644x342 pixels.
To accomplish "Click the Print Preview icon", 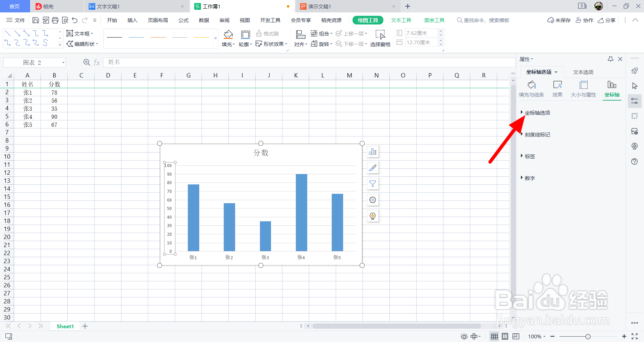I will pos(65,20).
